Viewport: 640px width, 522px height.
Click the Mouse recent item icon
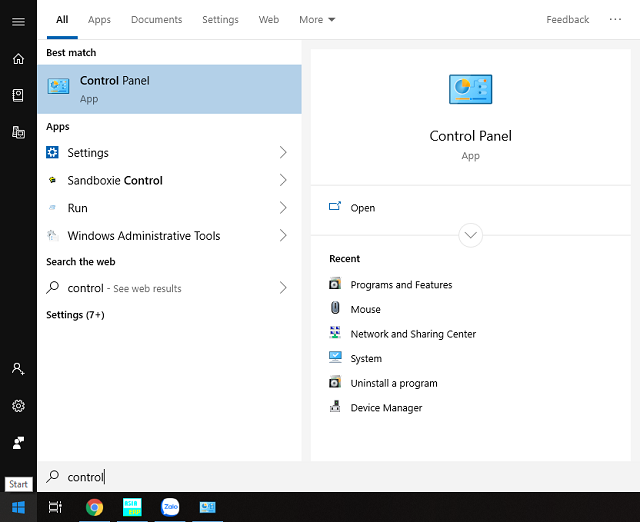335,308
